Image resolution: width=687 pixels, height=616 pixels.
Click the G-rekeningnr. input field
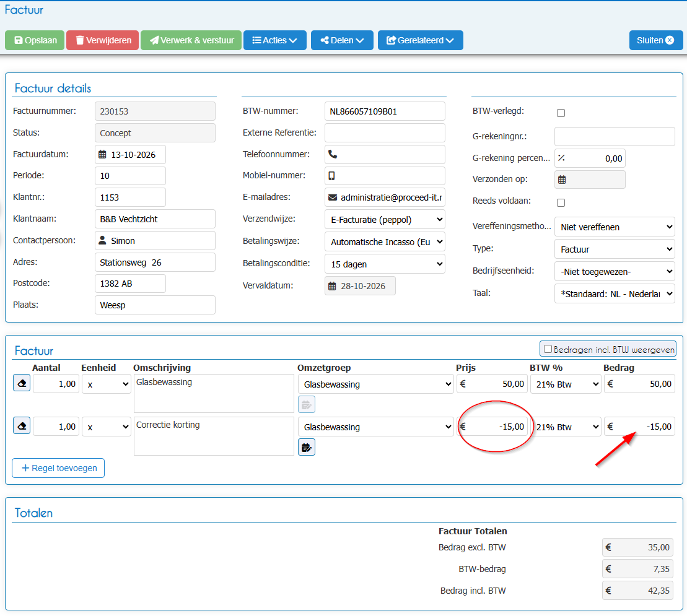pyautogui.click(x=615, y=137)
